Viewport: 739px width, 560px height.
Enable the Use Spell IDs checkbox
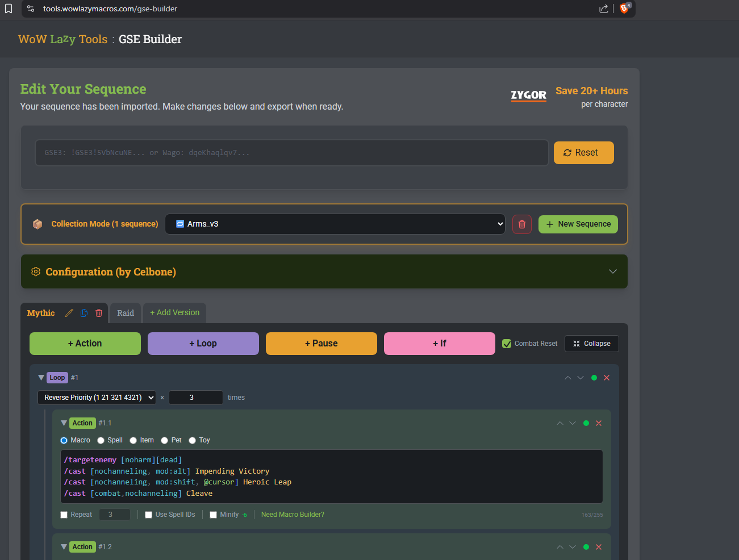pos(149,515)
